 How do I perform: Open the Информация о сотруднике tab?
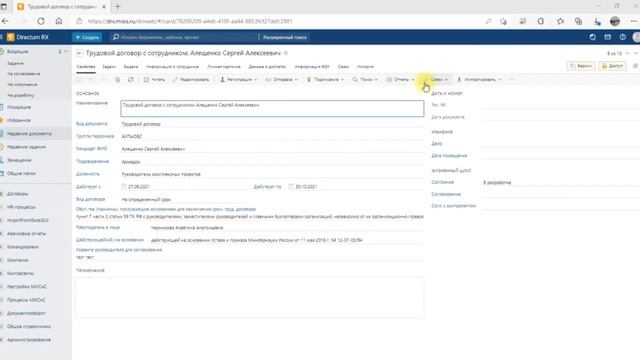pos(173,67)
